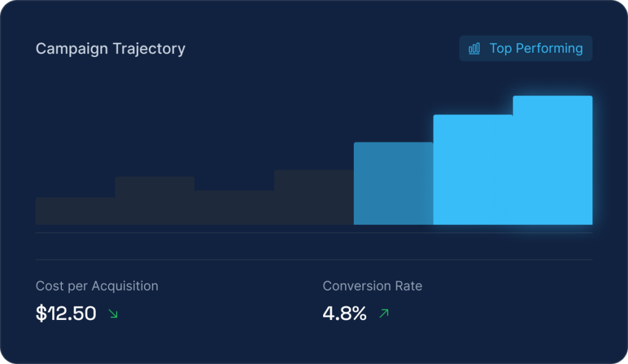
Task: Select the medium-blue fifth bar
Action: click(x=393, y=183)
